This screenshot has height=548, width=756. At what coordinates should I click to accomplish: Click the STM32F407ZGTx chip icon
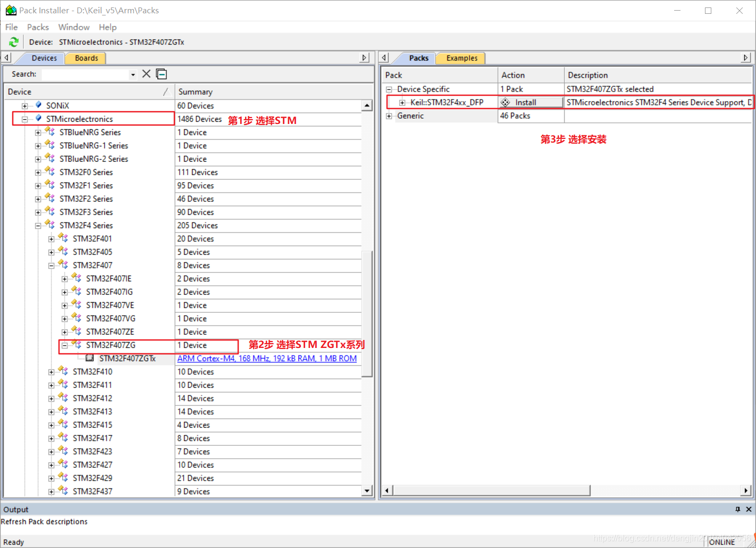coord(90,358)
